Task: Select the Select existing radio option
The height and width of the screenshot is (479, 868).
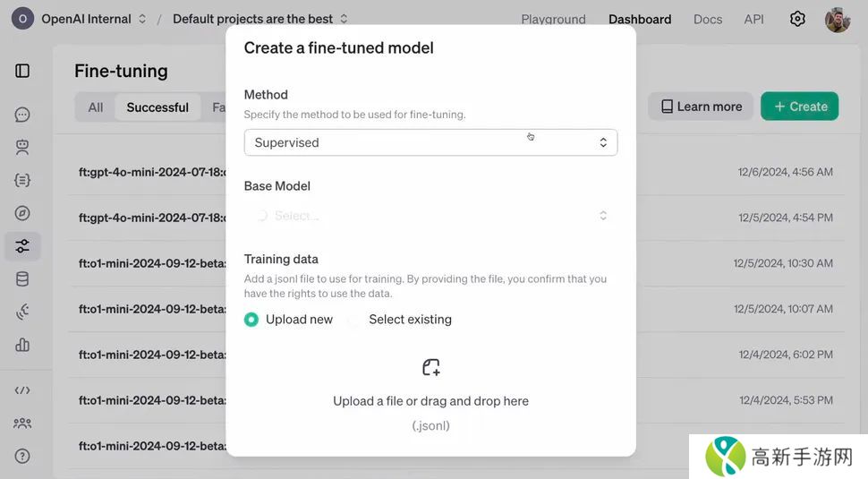Action: 354,320
